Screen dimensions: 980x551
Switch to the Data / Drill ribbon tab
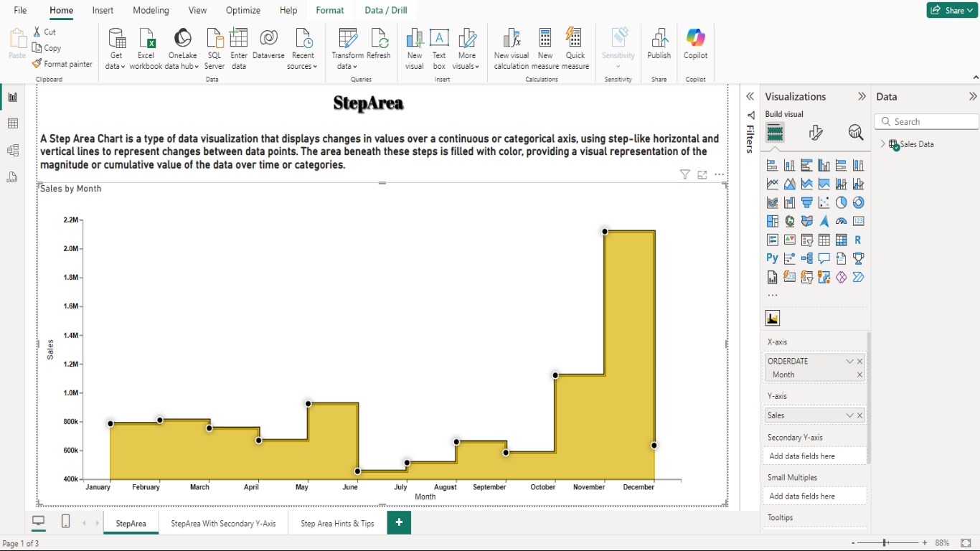point(385,10)
